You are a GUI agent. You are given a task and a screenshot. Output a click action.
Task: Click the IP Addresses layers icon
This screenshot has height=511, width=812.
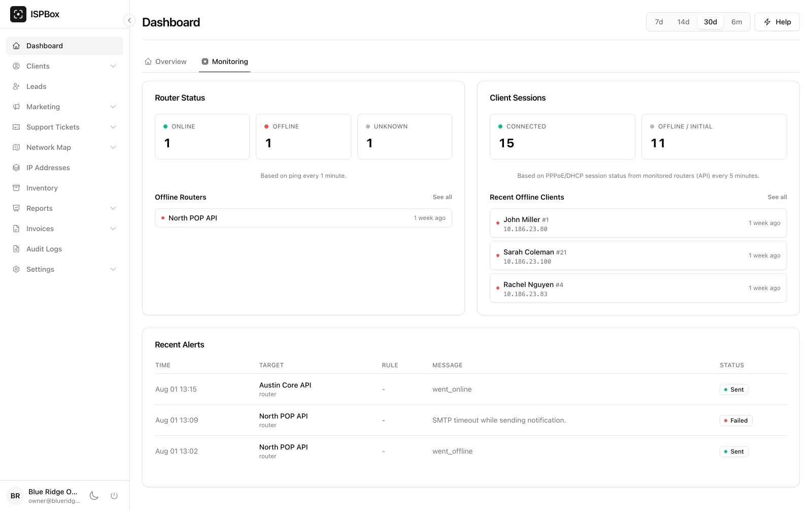[16, 168]
